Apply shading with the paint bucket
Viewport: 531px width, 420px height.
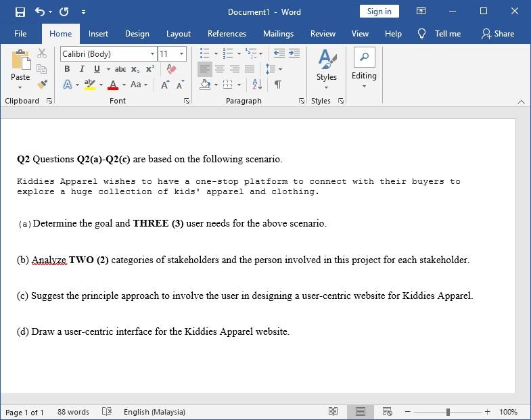(x=205, y=85)
